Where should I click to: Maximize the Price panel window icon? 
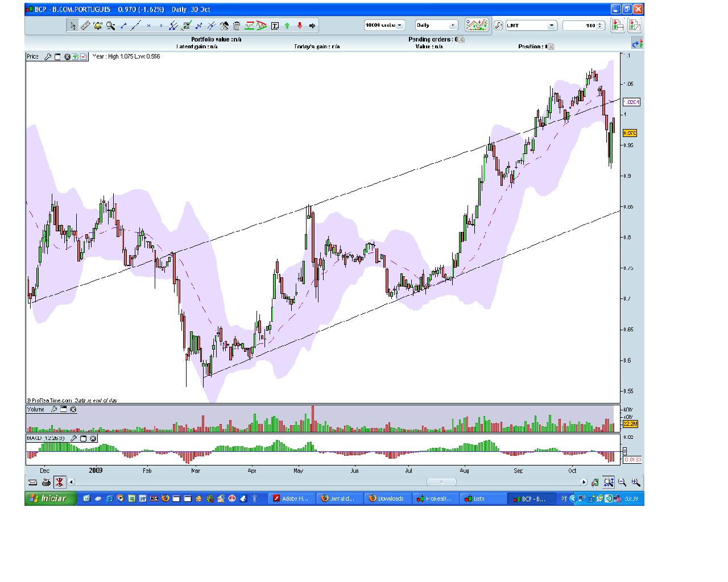click(x=57, y=57)
